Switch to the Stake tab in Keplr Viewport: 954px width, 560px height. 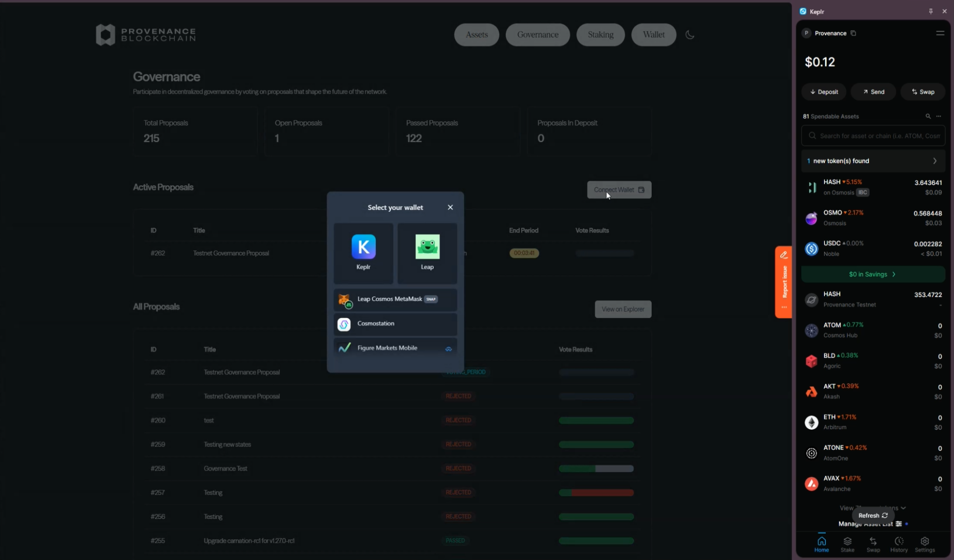coord(847,544)
